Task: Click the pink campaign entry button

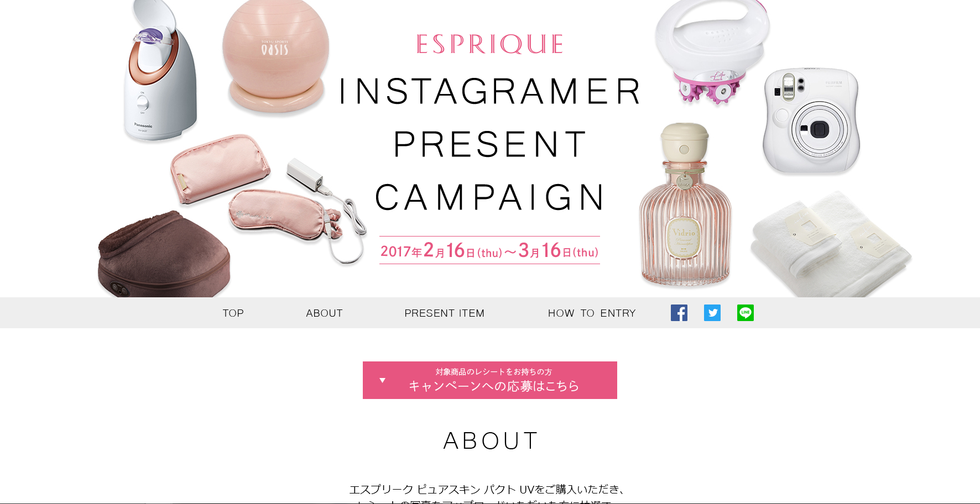Action: (x=490, y=380)
